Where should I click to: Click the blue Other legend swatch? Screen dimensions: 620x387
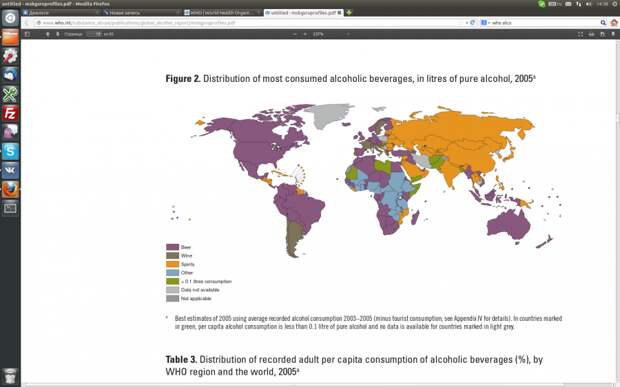pyautogui.click(x=172, y=273)
